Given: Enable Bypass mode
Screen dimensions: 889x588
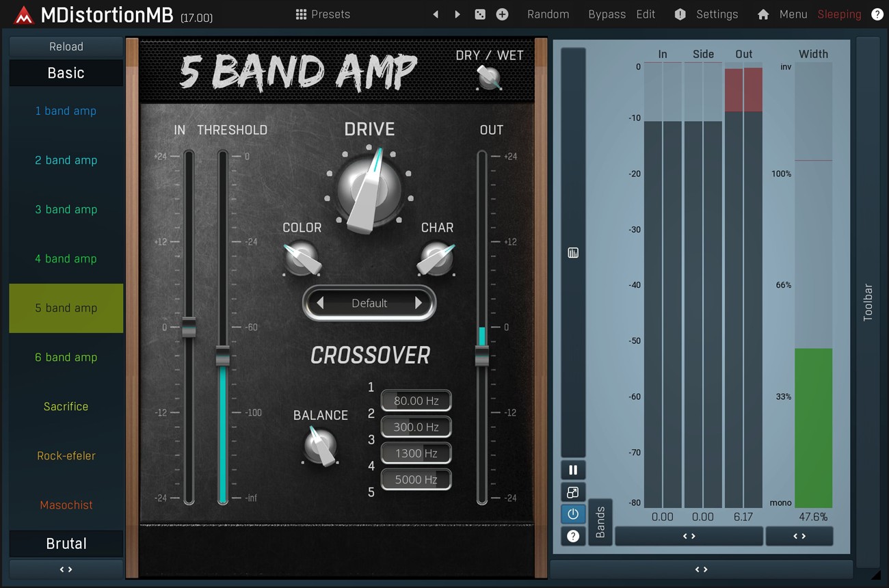Looking at the screenshot, I should [607, 14].
